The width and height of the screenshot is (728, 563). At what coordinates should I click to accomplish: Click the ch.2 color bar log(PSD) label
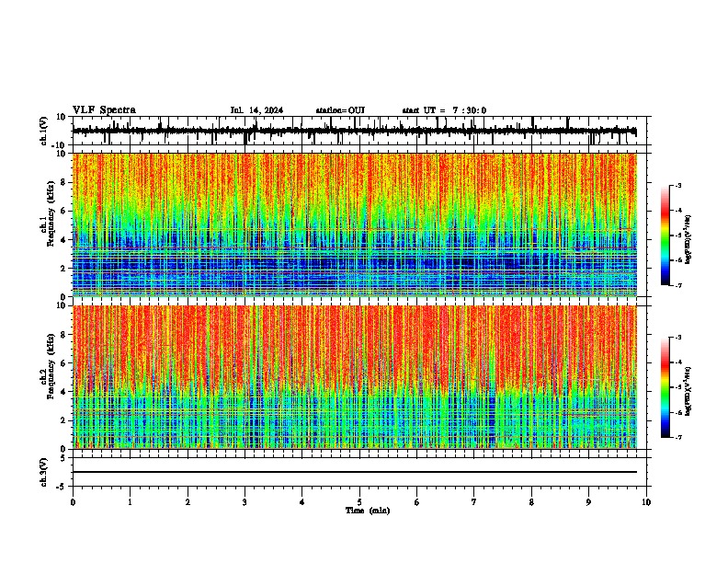point(688,391)
